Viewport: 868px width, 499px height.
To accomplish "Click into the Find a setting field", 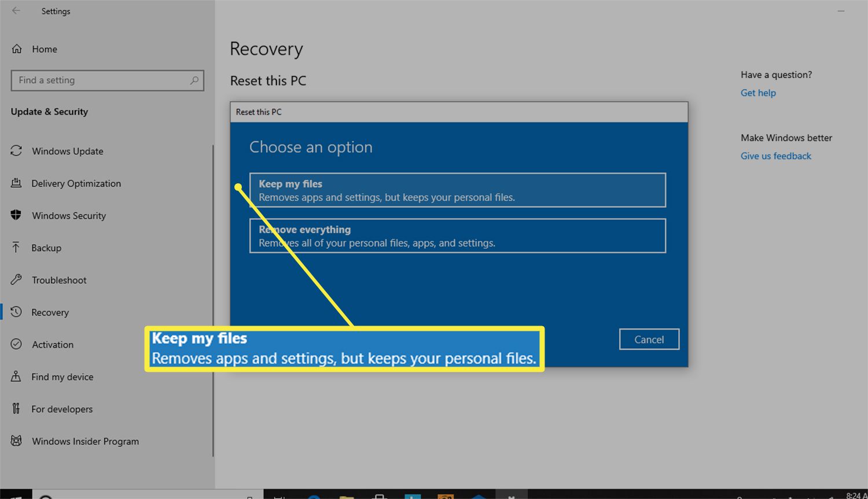I will pos(98,80).
